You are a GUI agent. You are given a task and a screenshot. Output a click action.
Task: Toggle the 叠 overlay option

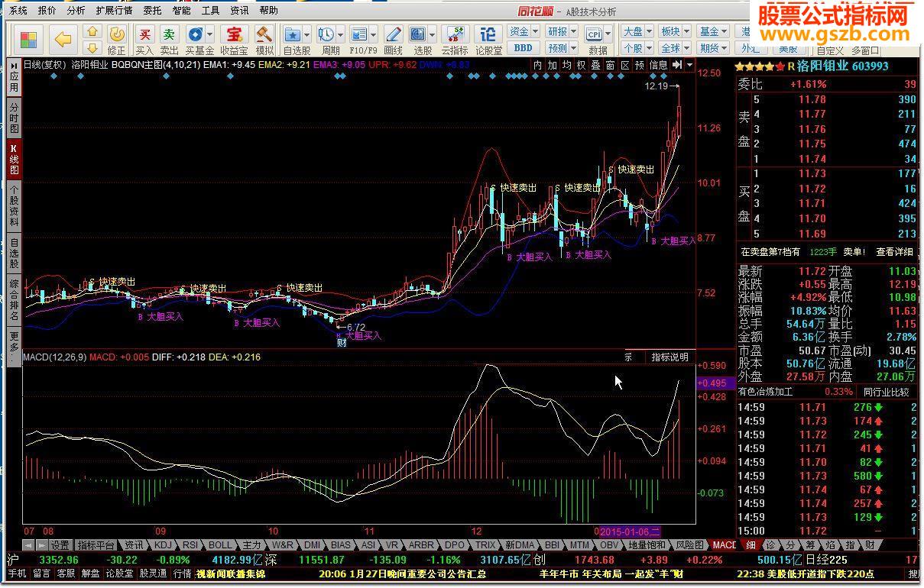[595, 66]
